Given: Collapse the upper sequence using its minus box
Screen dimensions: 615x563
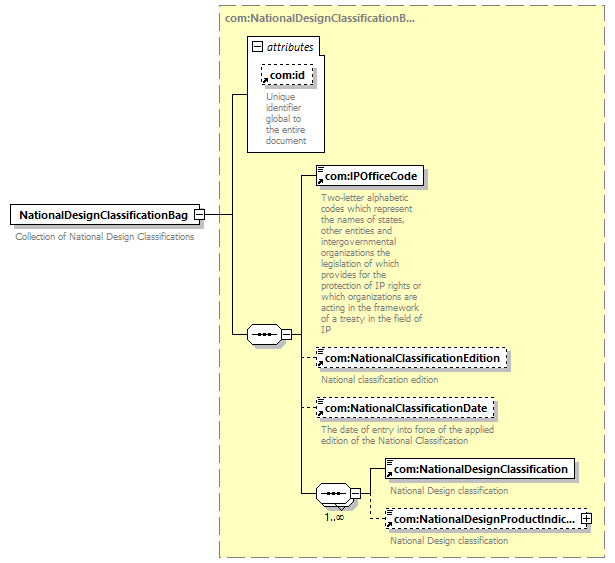Looking at the screenshot, I should [286, 334].
